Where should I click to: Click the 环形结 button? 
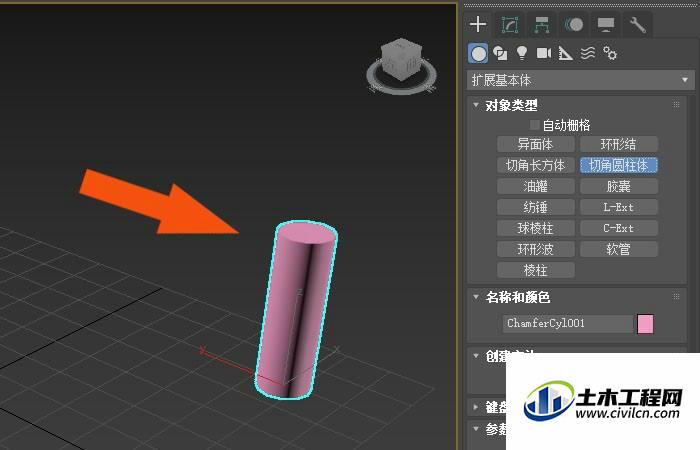point(618,144)
